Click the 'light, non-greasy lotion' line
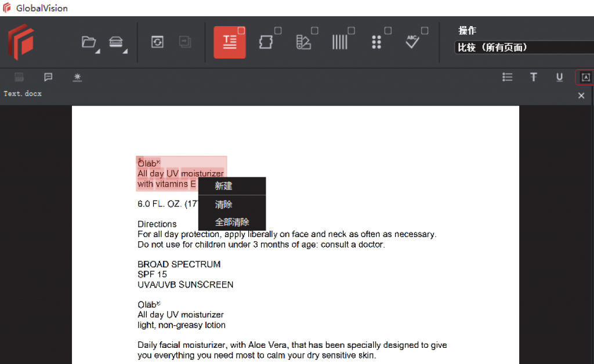 point(182,325)
